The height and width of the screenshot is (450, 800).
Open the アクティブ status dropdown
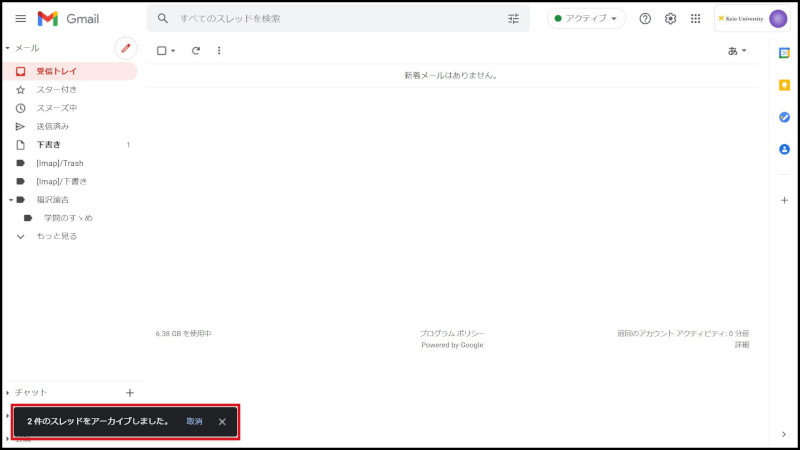[588, 19]
